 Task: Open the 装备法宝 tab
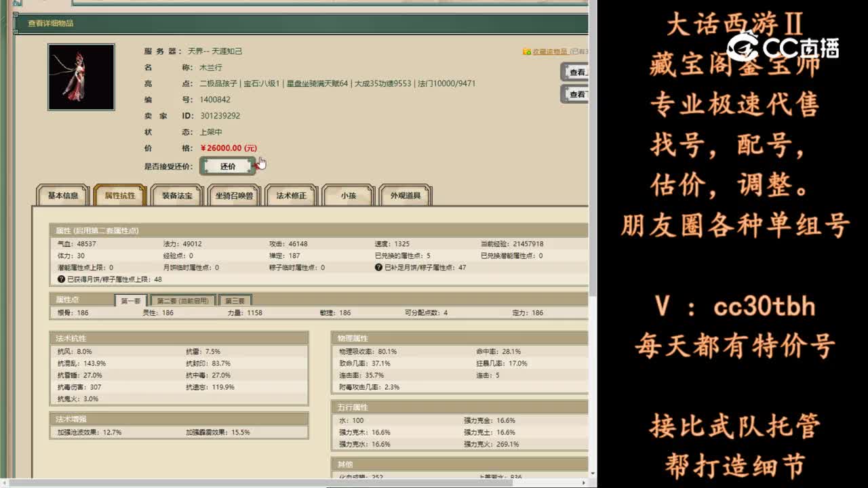pyautogui.click(x=176, y=195)
